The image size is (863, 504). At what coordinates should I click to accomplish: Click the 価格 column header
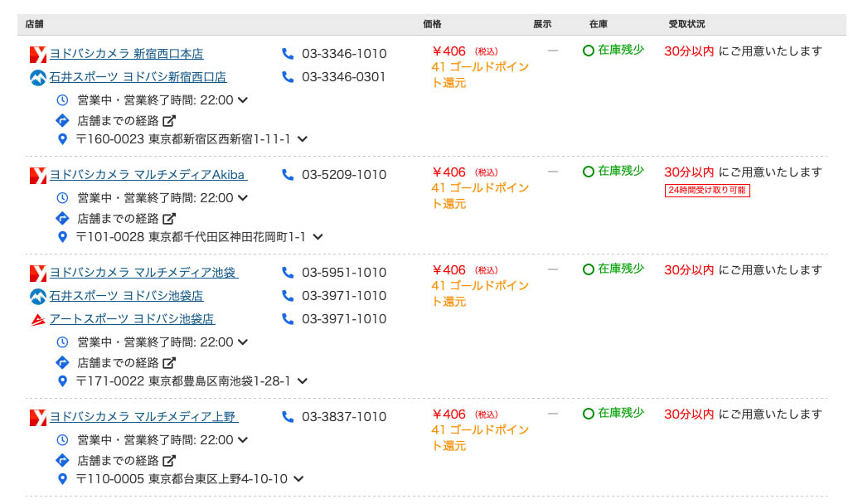click(x=432, y=24)
